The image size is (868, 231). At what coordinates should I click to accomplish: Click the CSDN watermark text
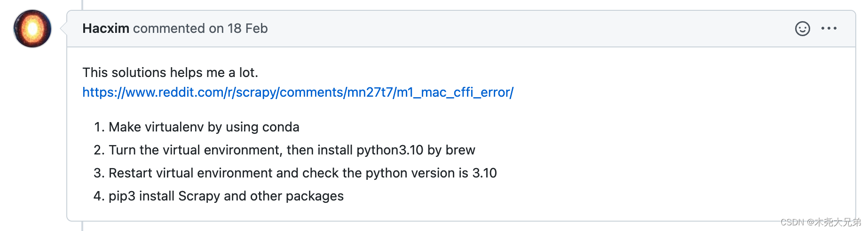(820, 222)
